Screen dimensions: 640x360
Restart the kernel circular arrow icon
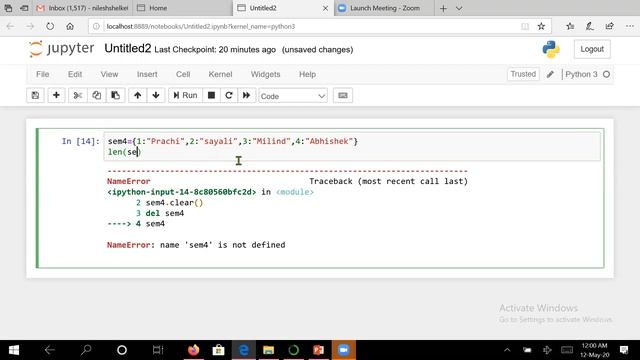click(x=229, y=96)
